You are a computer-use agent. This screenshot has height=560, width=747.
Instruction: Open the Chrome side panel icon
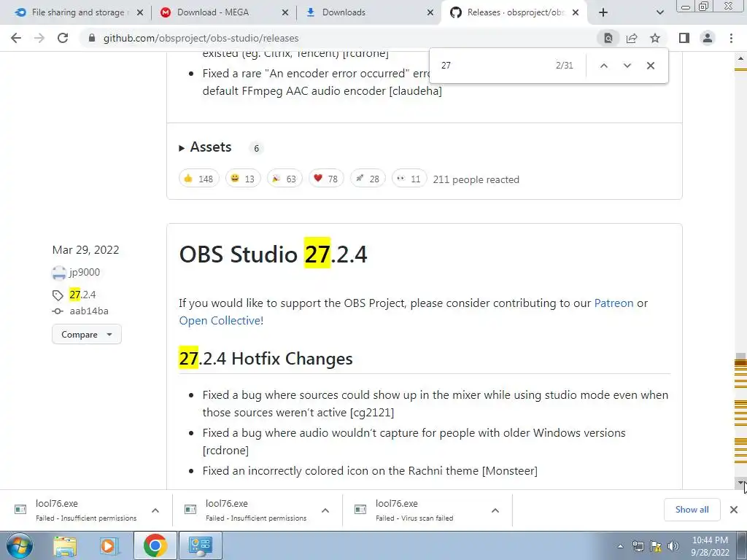coord(684,38)
